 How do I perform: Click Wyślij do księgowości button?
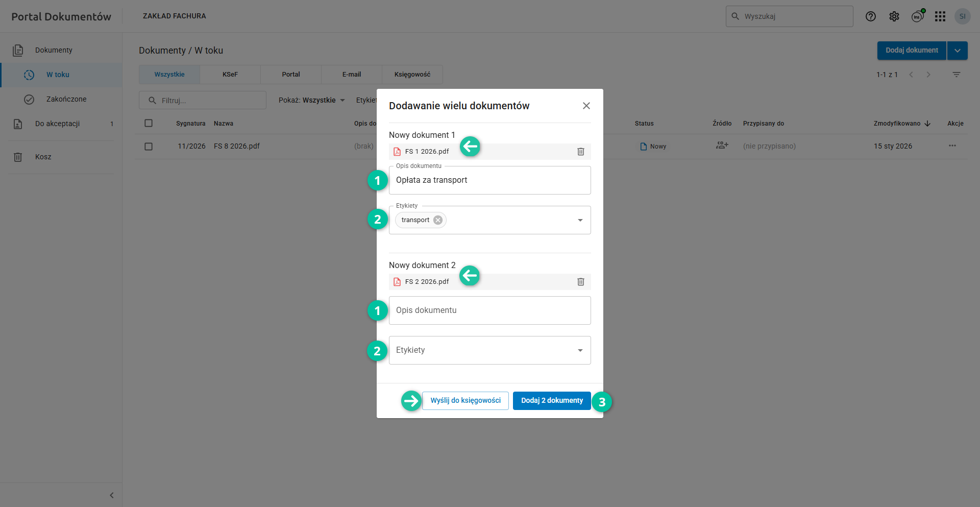click(x=465, y=401)
